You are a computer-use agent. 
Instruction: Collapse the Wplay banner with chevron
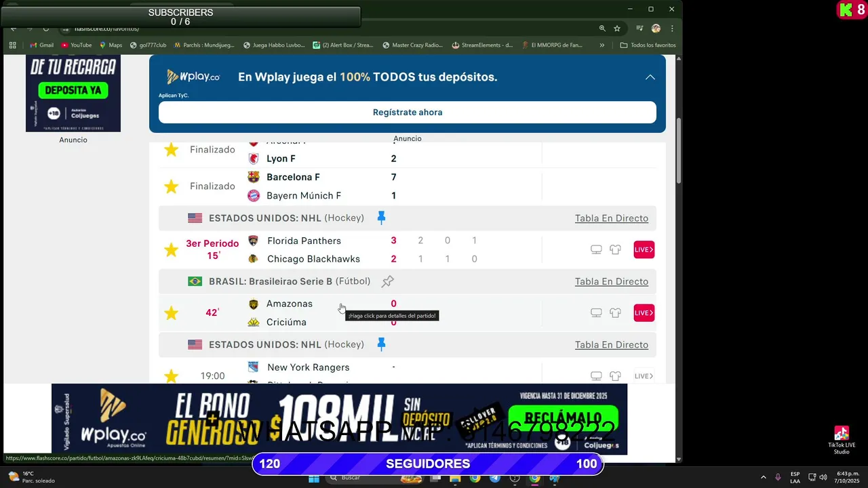pos(650,77)
